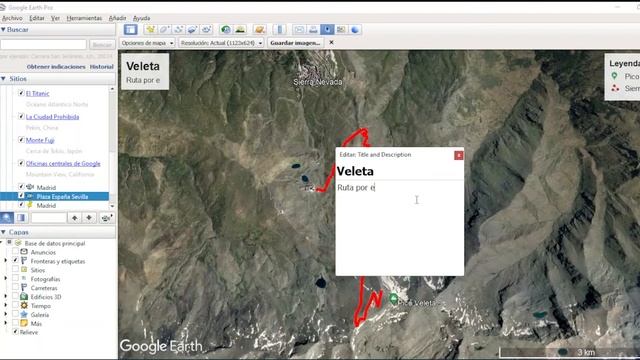Expand the Fronteras y etiquetas tree node
Viewport: 640px width, 360px height.
tap(5, 261)
